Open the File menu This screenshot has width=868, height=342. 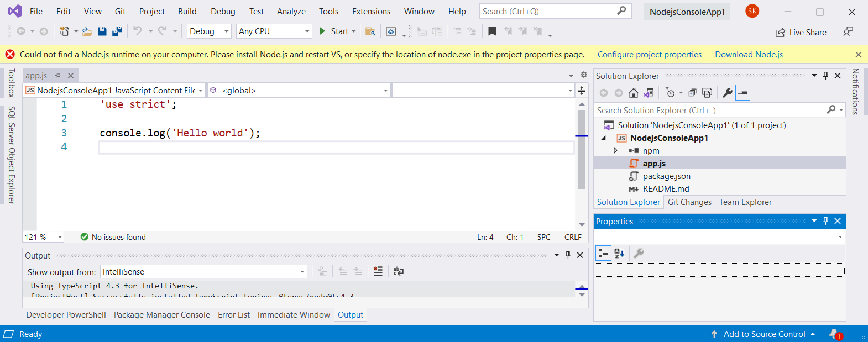(36, 11)
